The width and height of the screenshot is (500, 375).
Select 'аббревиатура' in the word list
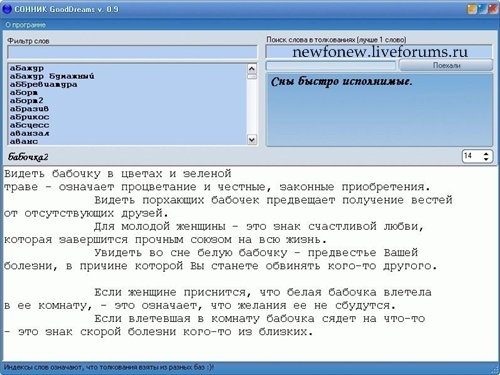[43, 84]
